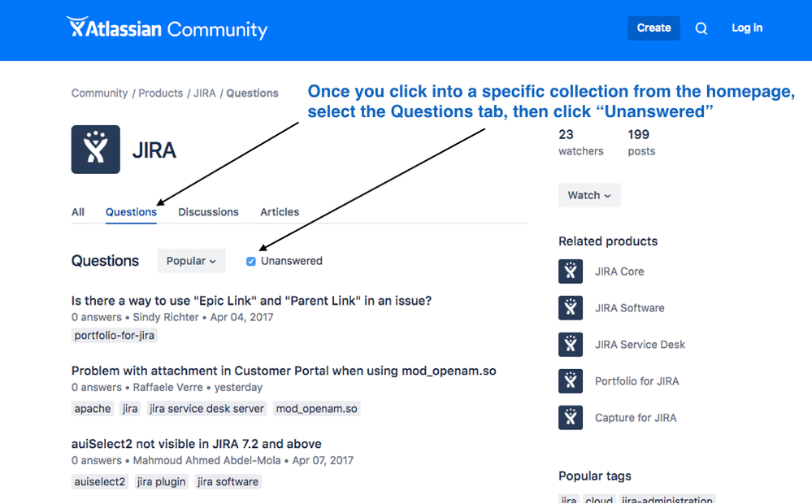Viewport: 812px width, 504px height.
Task: Go to Products breadcrumb
Action: pyautogui.click(x=161, y=93)
